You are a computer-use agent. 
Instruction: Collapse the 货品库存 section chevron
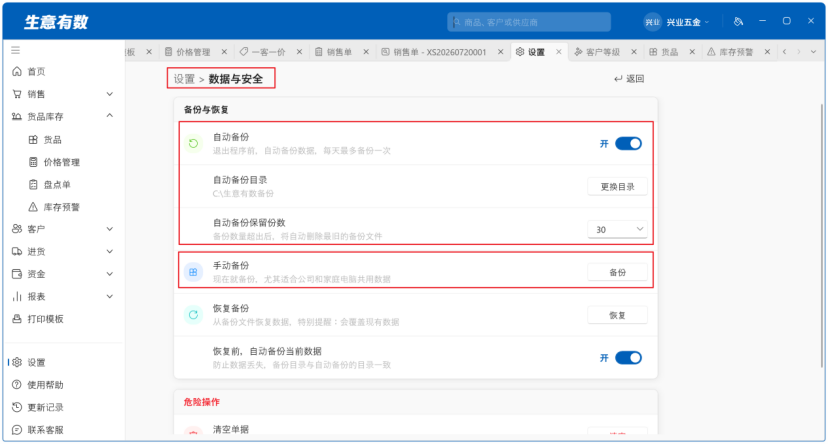coord(109,116)
